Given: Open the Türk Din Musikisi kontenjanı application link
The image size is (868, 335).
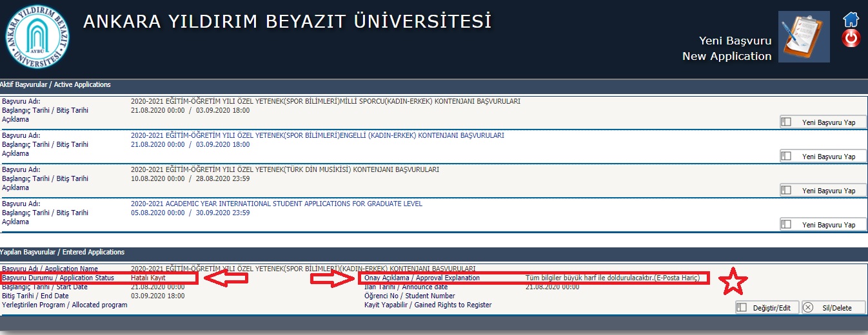Looking at the screenshot, I should (x=284, y=169).
